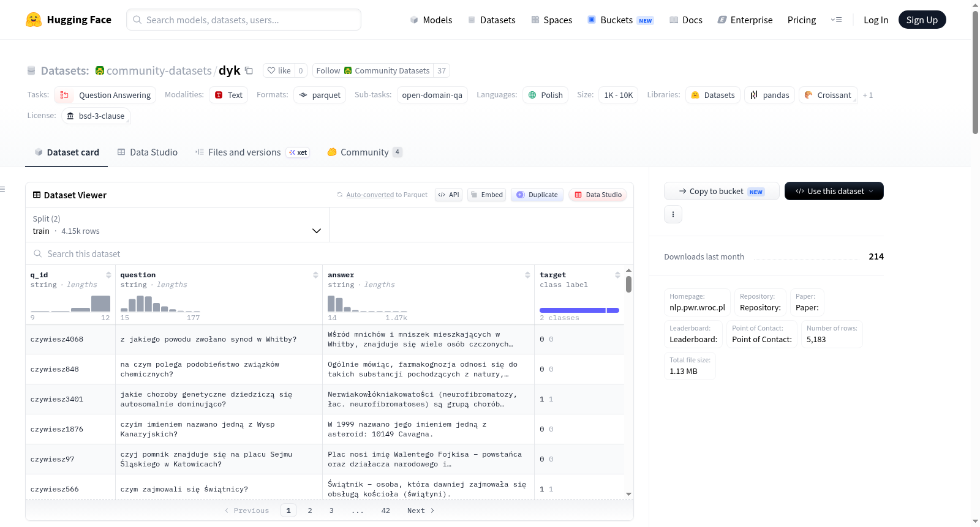Image resolution: width=980 pixels, height=527 pixels.
Task: Click the czywiesz4068 row cell
Action: pos(70,339)
